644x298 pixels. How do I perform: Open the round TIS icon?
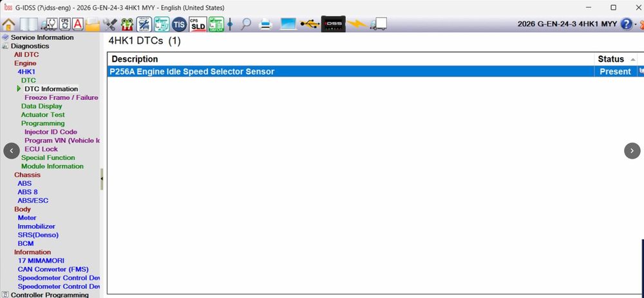pos(179,25)
